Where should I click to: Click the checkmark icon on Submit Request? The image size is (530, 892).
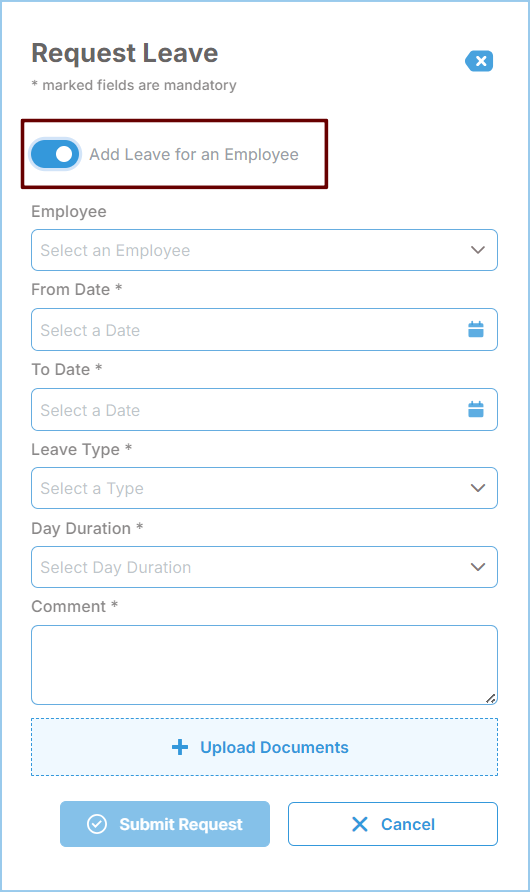point(97,824)
